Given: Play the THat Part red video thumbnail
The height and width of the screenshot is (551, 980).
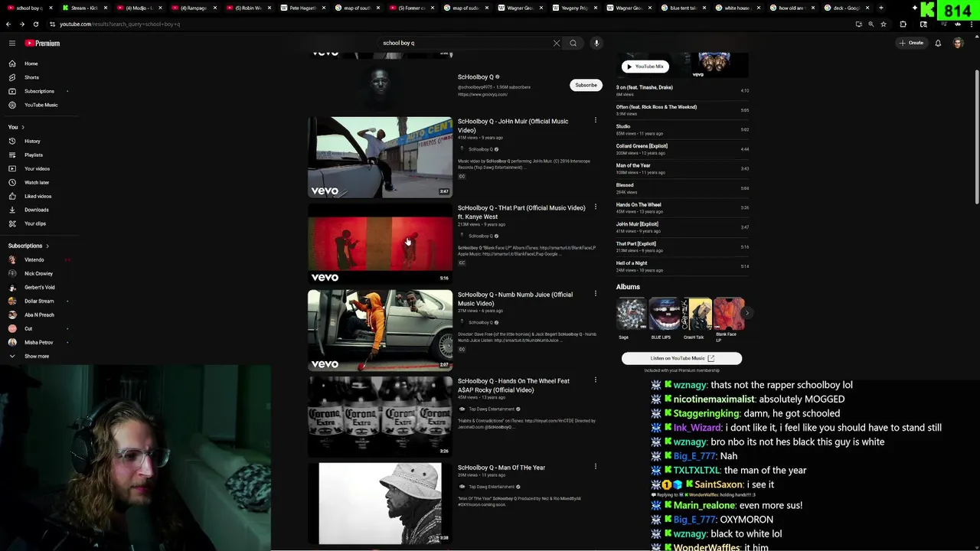Looking at the screenshot, I should [381, 243].
